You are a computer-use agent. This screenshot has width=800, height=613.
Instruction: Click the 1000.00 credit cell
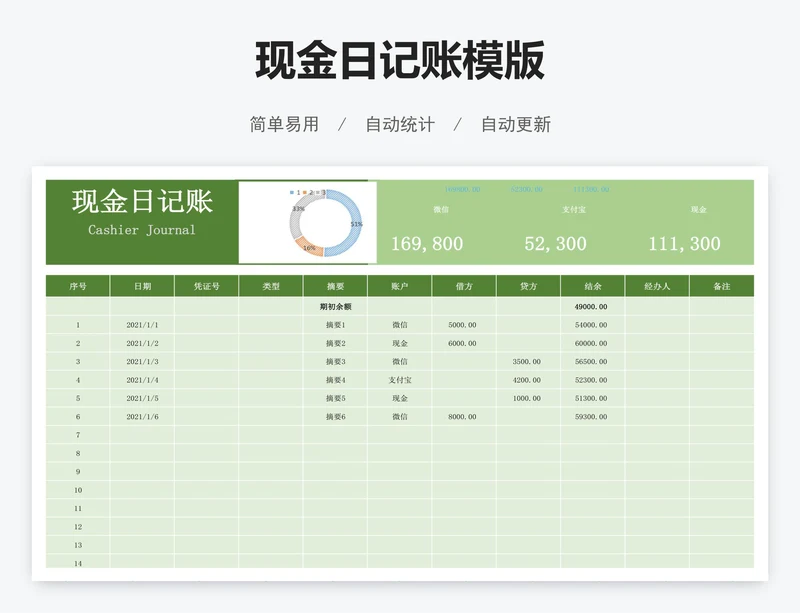(528, 398)
